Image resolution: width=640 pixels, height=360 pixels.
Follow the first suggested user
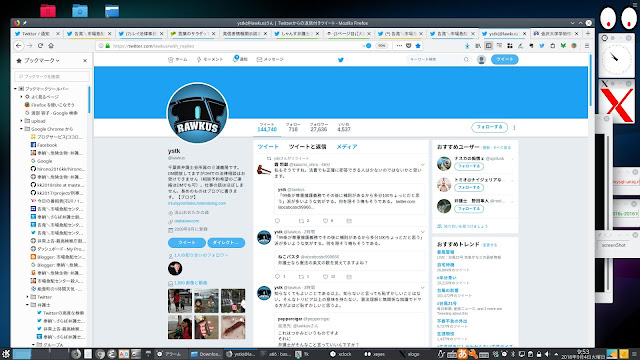[x=469, y=167]
